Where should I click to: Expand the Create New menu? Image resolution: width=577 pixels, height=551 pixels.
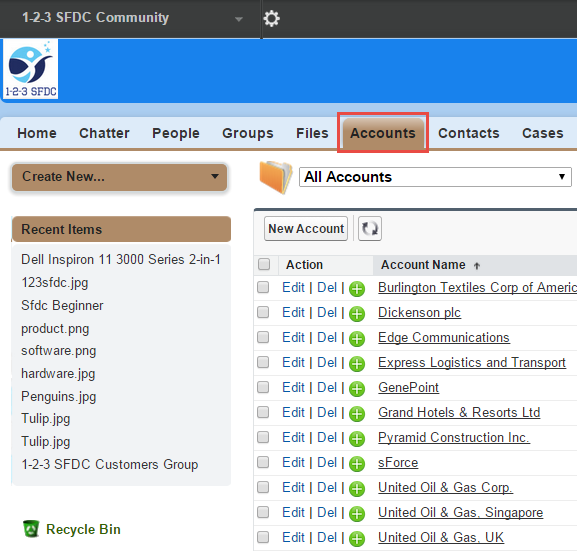(x=119, y=177)
